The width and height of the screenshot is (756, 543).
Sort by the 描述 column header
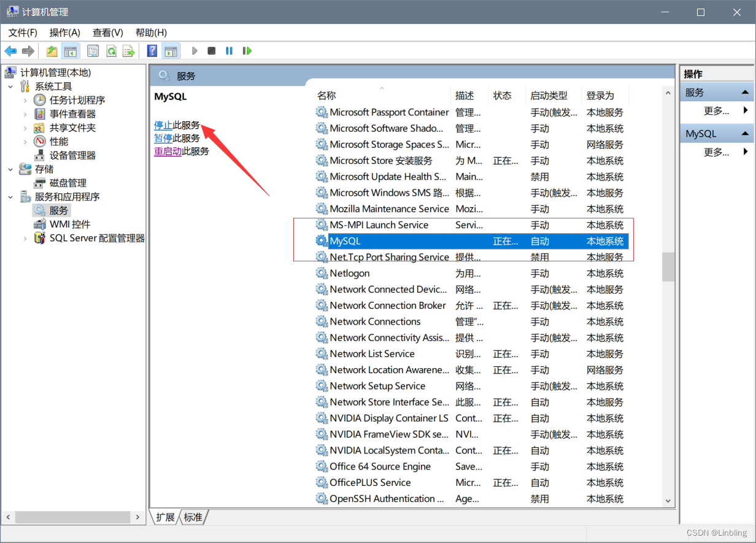click(x=469, y=96)
